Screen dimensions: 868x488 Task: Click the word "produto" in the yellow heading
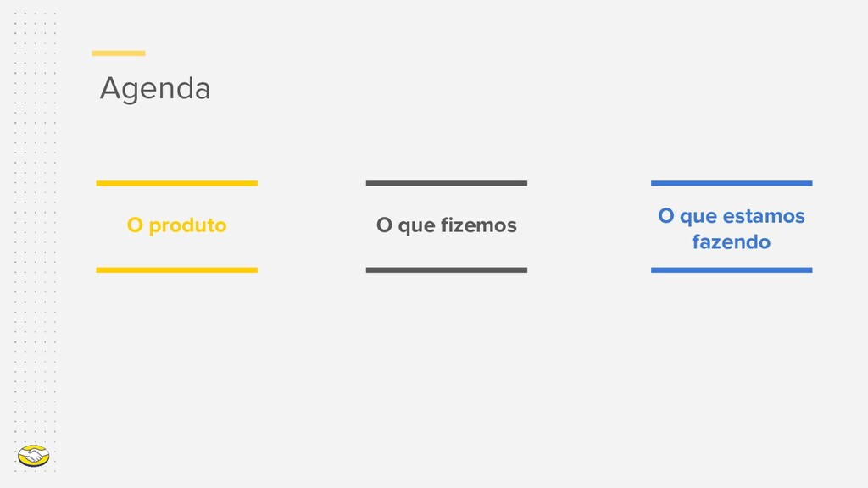(187, 225)
